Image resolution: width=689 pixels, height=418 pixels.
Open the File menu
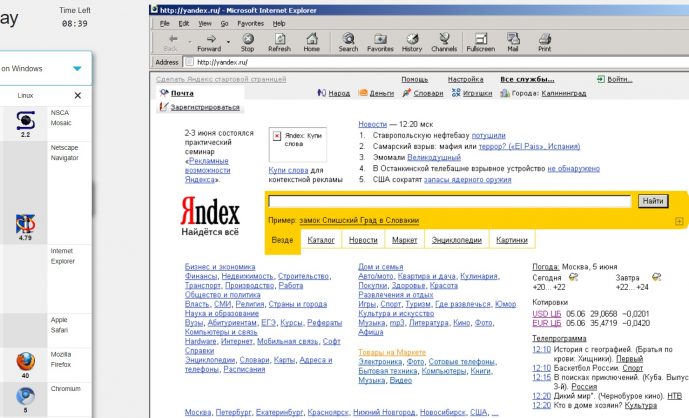pos(164,23)
